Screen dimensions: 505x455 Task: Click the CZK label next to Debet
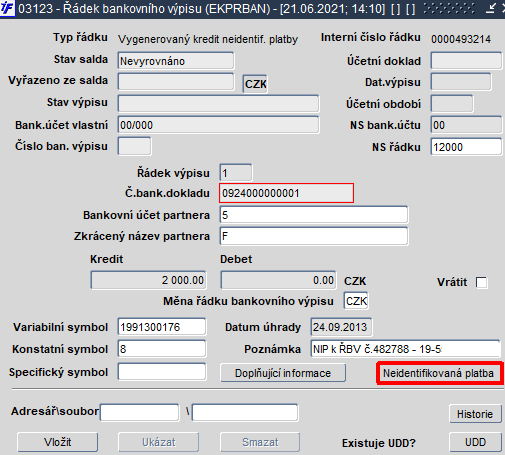355,281
